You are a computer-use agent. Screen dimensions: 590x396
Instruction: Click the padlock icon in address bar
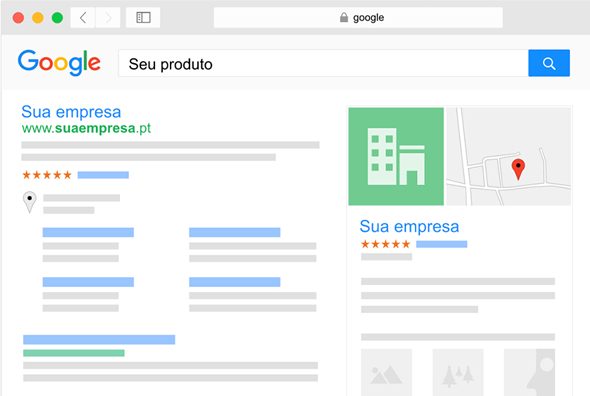pos(344,17)
